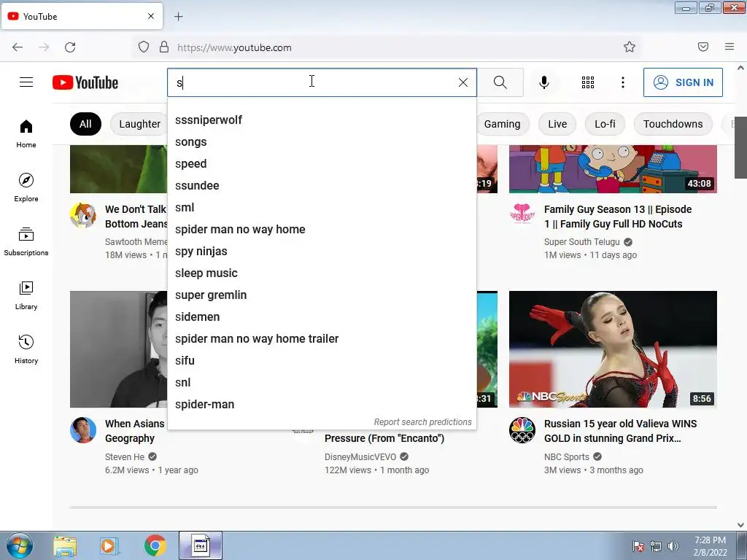Open Library in the sidebar
747x560 pixels.
point(26,296)
